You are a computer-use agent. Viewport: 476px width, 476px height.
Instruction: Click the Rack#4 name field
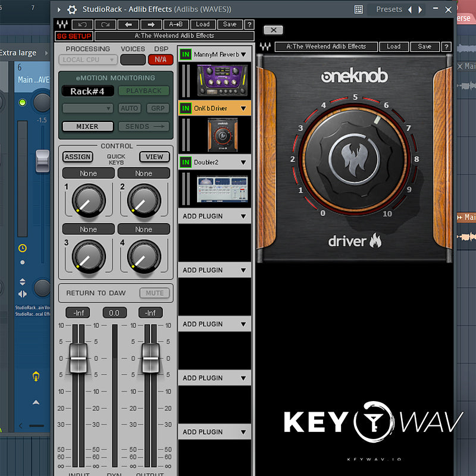click(x=87, y=91)
